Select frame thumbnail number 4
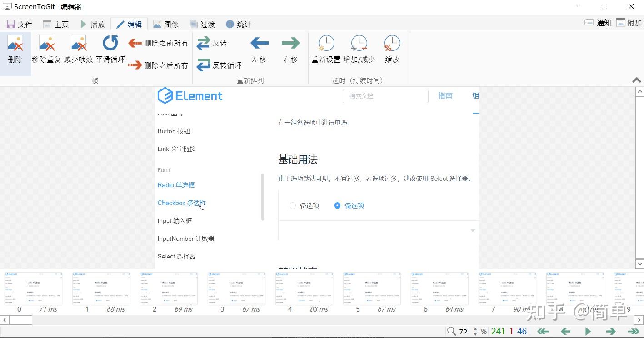644x338 pixels. pos(304,288)
